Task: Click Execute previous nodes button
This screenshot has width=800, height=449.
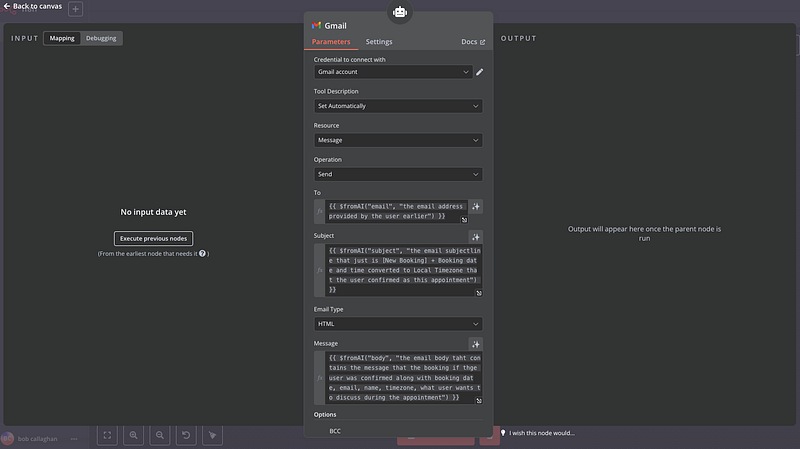Action: tap(153, 238)
